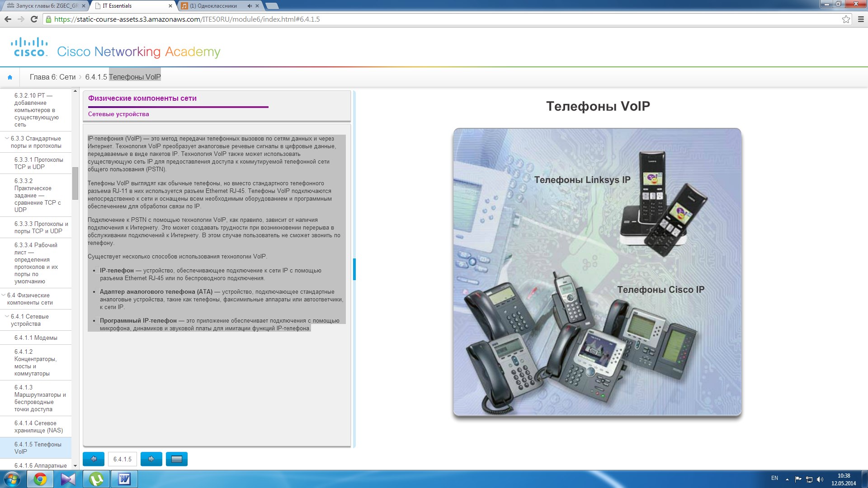Open 6.4.1.6 Аппаратные item
Image resolution: width=868 pixels, height=488 pixels.
click(x=36, y=465)
